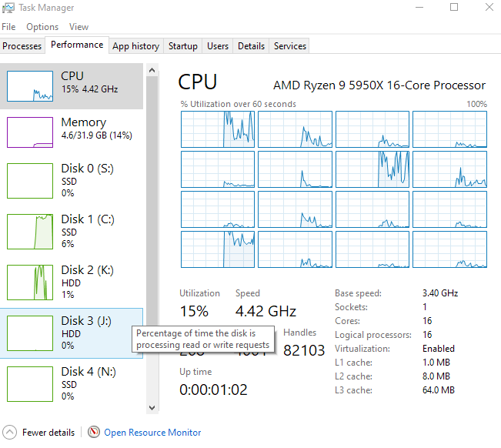Switch to the Users tab
501x448 pixels.
pos(218,46)
